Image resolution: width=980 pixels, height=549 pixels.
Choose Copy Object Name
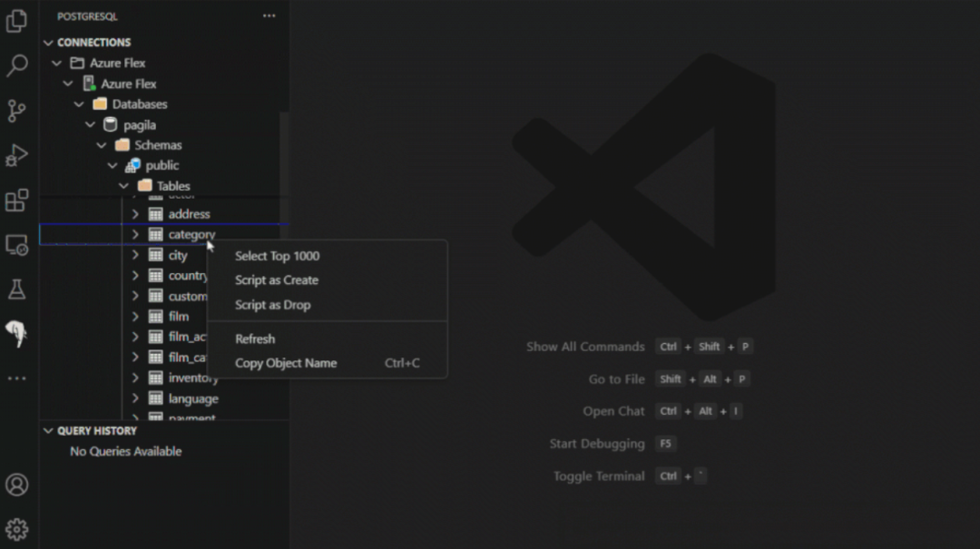(327, 363)
